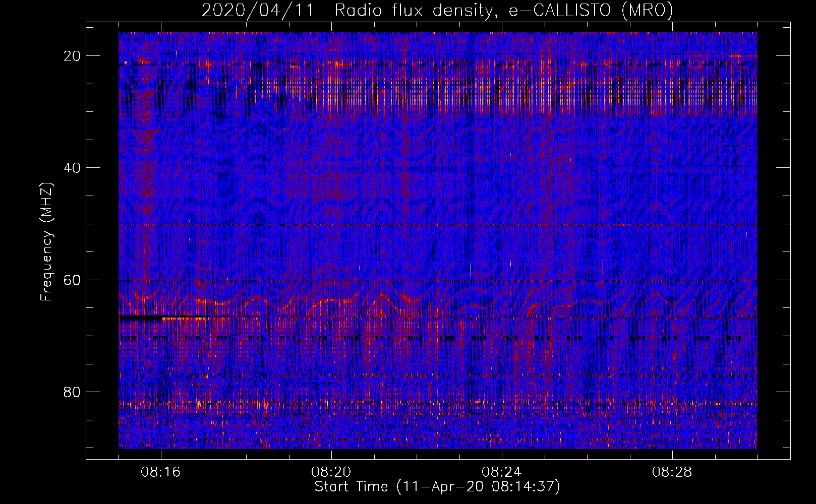
Task: Click the 20 MHz frequency tick label
Action: (x=72, y=56)
